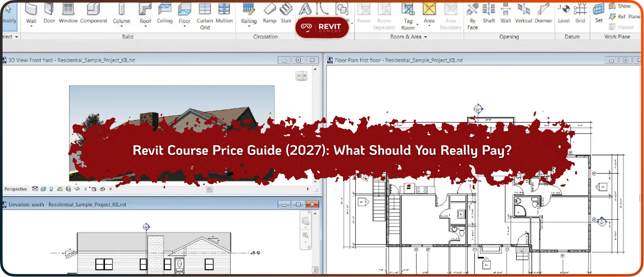Select the Ramp tool

tap(270, 13)
